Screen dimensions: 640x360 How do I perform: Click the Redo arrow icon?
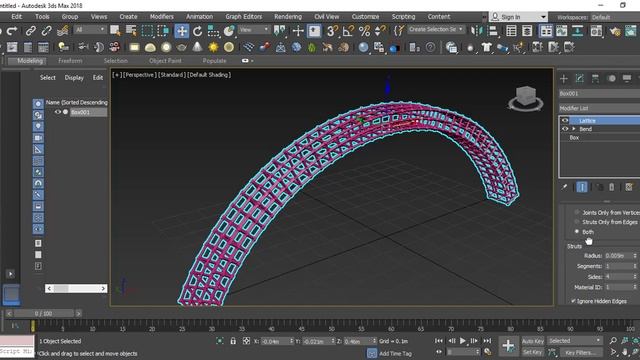(x=12, y=31)
